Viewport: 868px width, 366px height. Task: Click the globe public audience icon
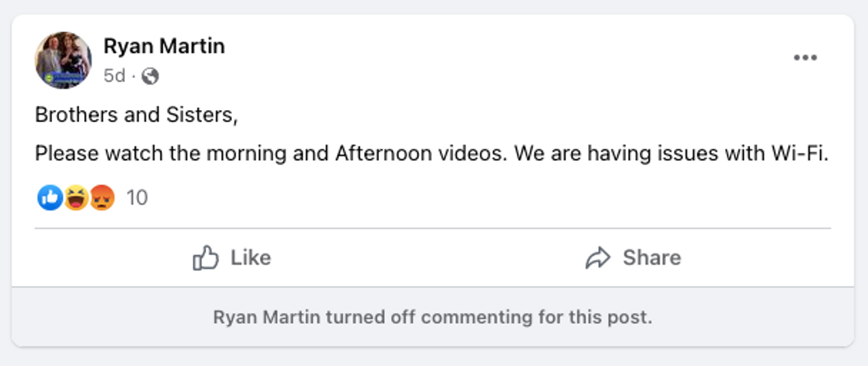point(151,76)
